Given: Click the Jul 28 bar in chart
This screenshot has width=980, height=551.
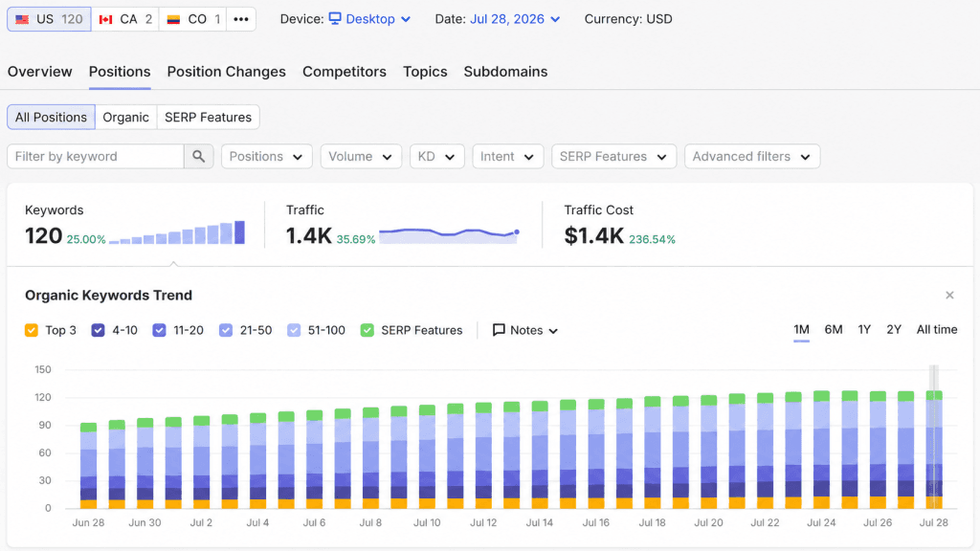Looking at the screenshot, I should point(934,450).
